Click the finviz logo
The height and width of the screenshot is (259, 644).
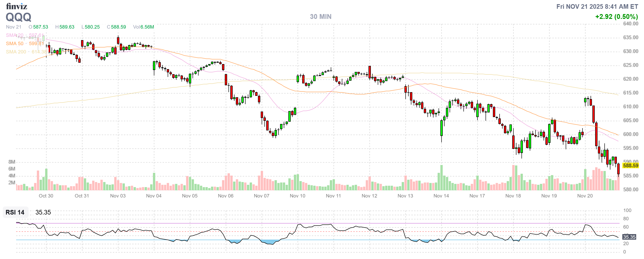pyautogui.click(x=17, y=6)
